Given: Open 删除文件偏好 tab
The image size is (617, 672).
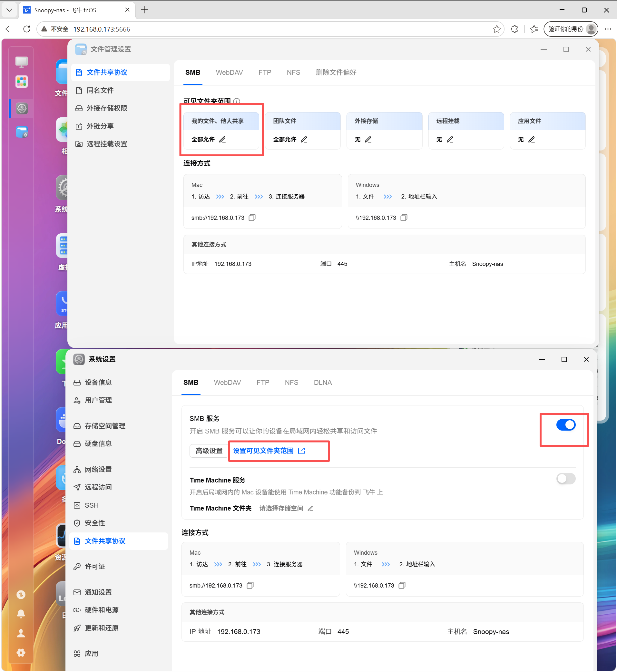Looking at the screenshot, I should (x=336, y=73).
